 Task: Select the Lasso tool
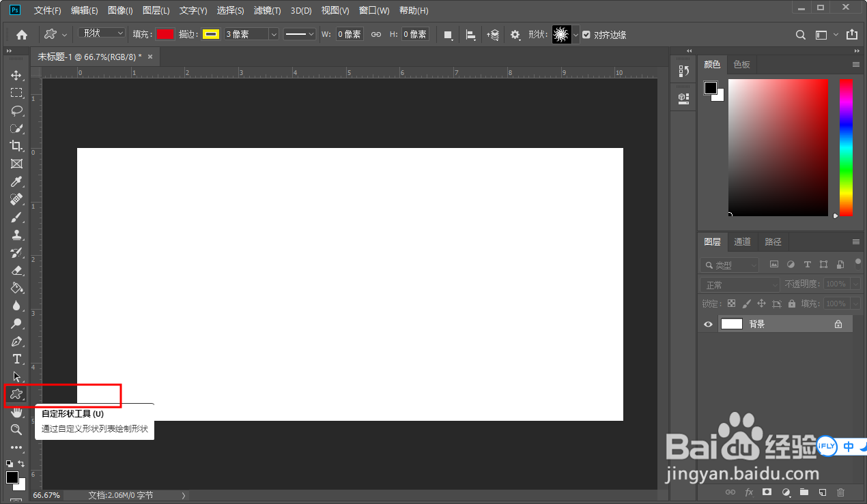pos(16,110)
